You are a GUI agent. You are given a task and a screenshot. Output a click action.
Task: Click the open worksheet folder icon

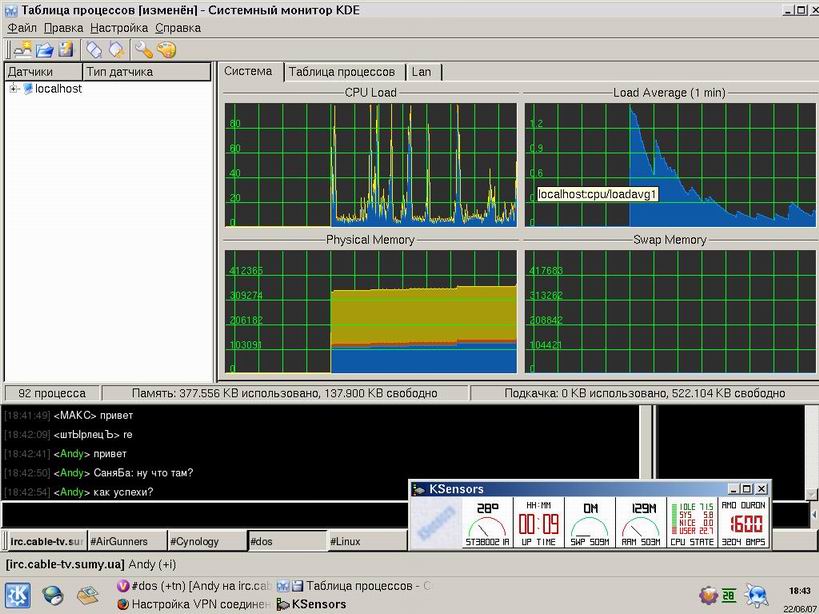(x=45, y=49)
